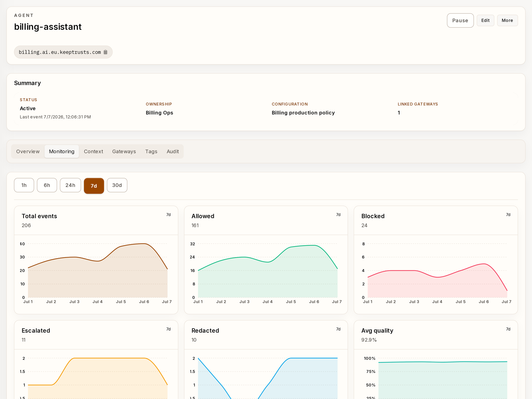Open the Edit agent button
Image resolution: width=532 pixels, height=399 pixels.
485,20
